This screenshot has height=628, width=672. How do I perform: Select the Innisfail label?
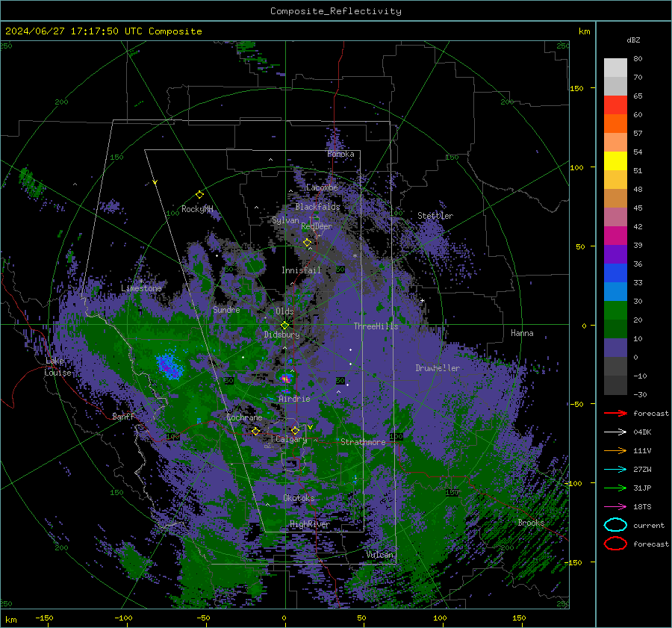tap(301, 270)
